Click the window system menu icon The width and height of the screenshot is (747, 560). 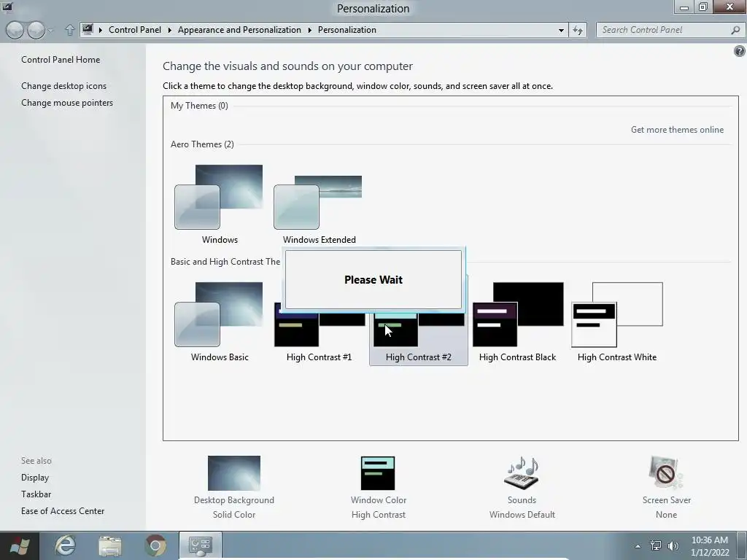(7, 7)
